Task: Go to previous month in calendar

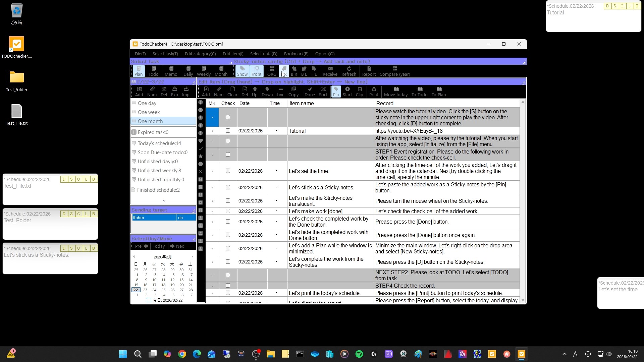Action: pos(134,257)
